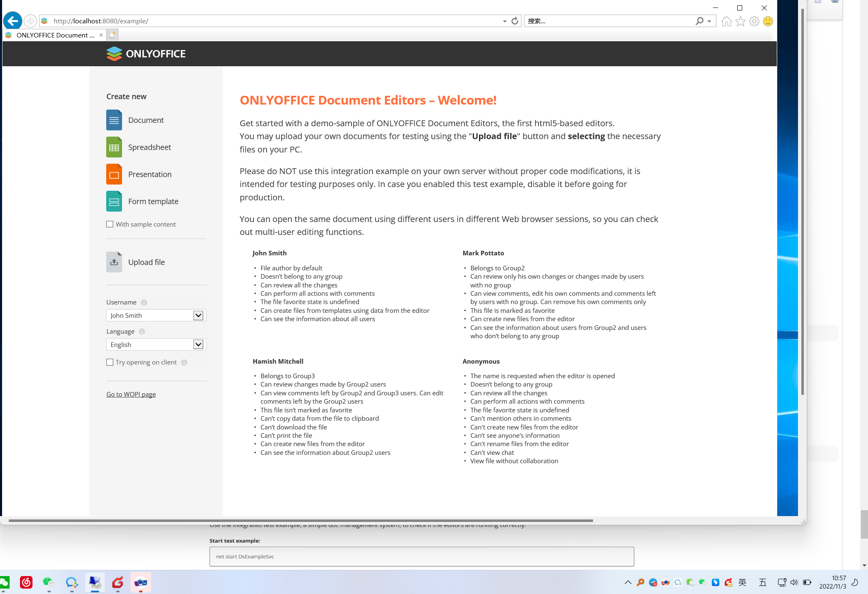Expand the address bar history dropdown
Viewport: 868px width, 594px height.
click(x=504, y=21)
